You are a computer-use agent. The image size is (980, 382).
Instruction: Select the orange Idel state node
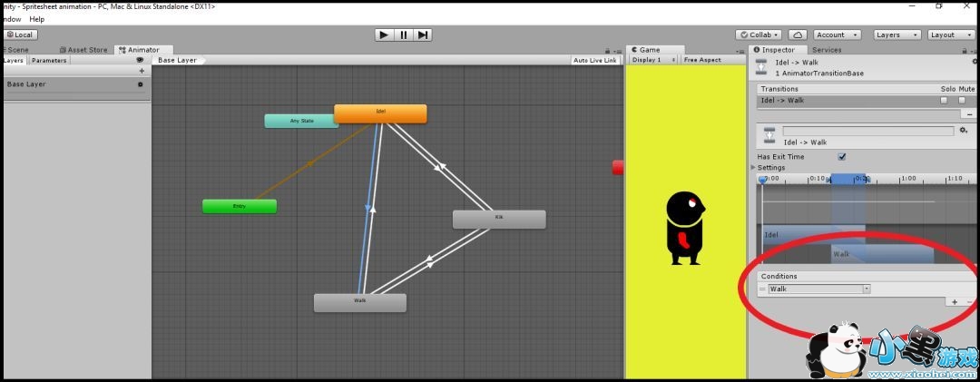380,113
